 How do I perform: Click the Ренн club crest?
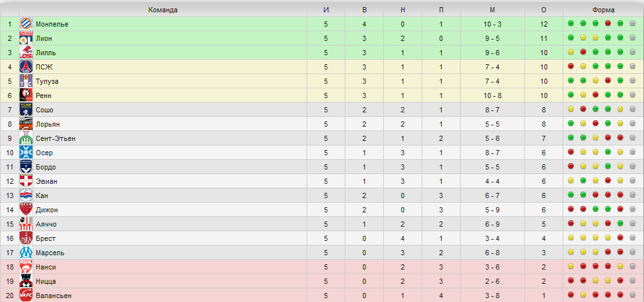click(26, 95)
